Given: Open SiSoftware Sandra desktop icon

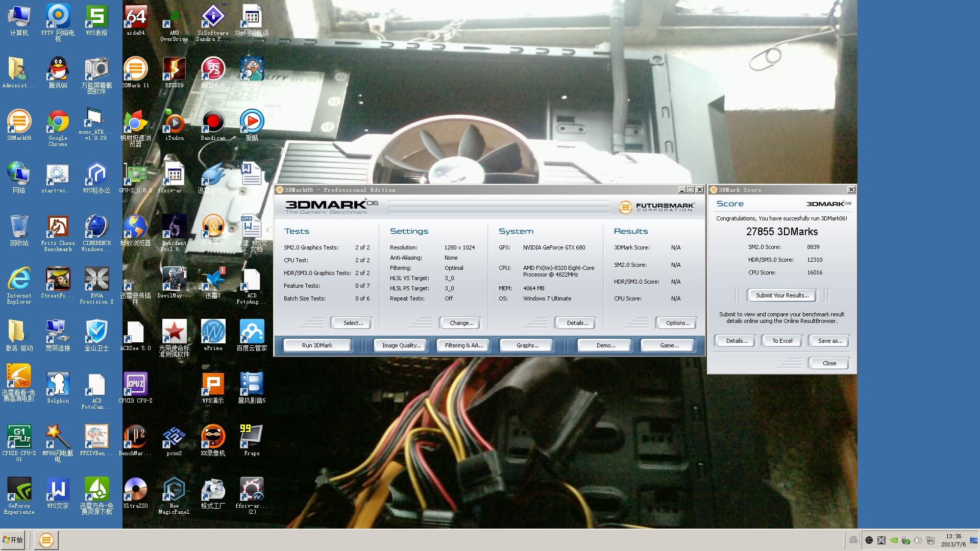Looking at the screenshot, I should click(213, 22).
